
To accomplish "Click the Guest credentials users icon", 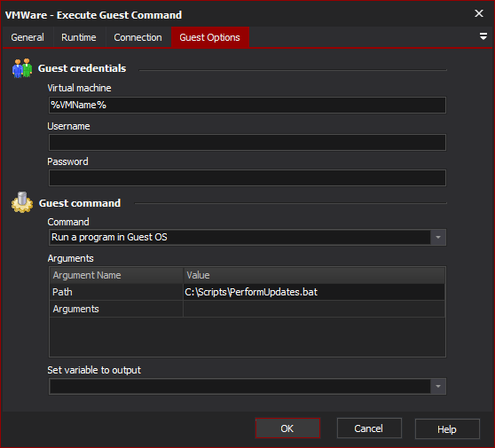I will pos(22,68).
